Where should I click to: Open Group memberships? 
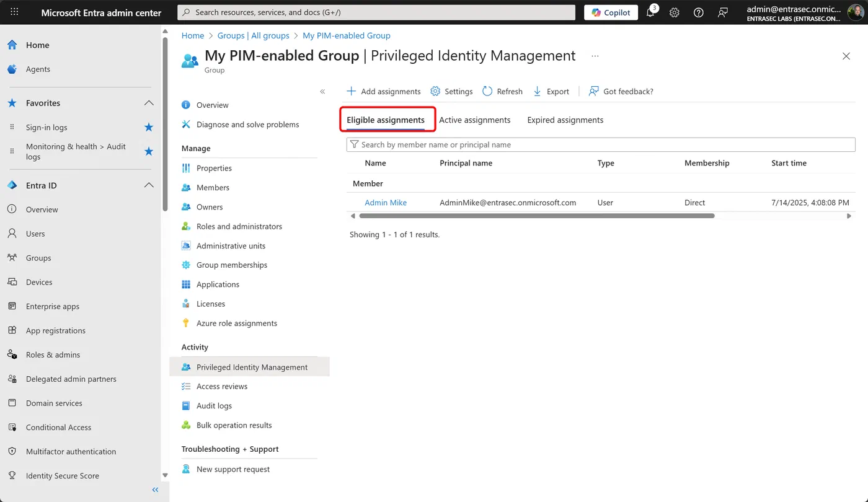coord(231,265)
